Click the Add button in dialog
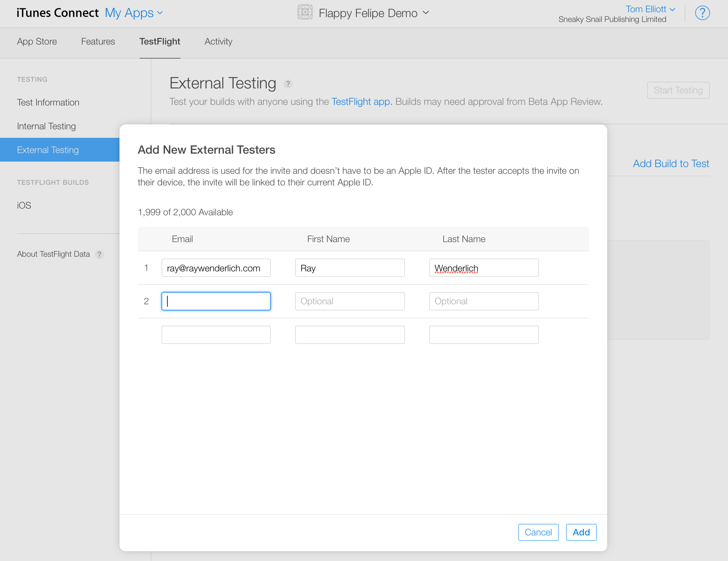 pos(581,532)
